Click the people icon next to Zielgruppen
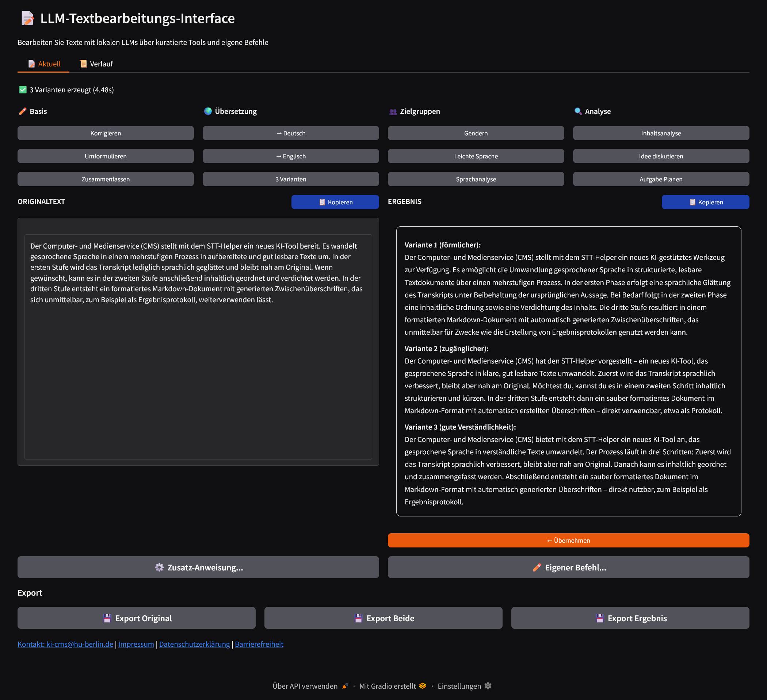The height and width of the screenshot is (700, 767). tap(392, 111)
